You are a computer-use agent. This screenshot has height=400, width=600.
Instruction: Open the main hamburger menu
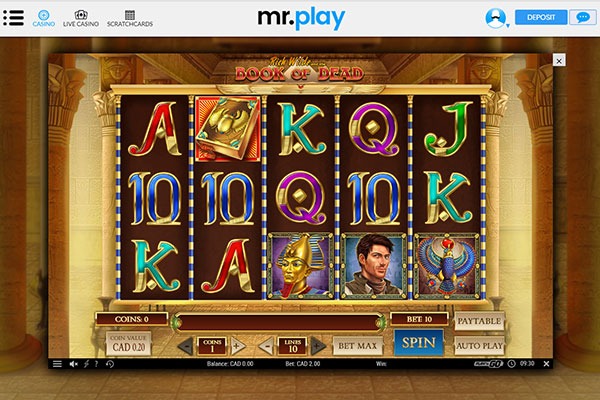14,18
